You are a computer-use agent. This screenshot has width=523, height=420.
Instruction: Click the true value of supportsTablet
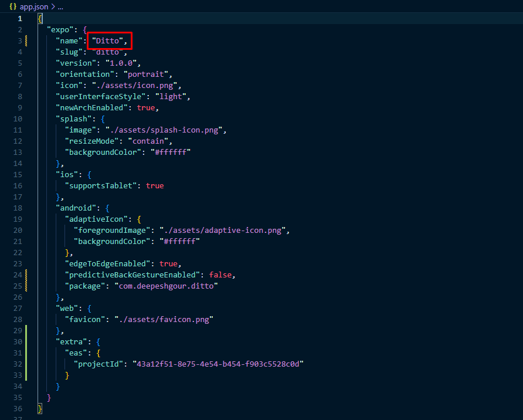[x=155, y=185]
